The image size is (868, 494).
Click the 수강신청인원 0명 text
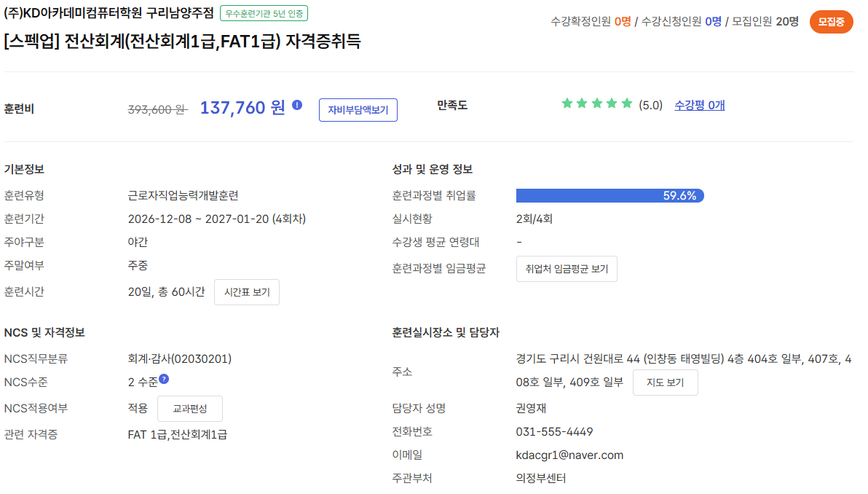coord(682,22)
